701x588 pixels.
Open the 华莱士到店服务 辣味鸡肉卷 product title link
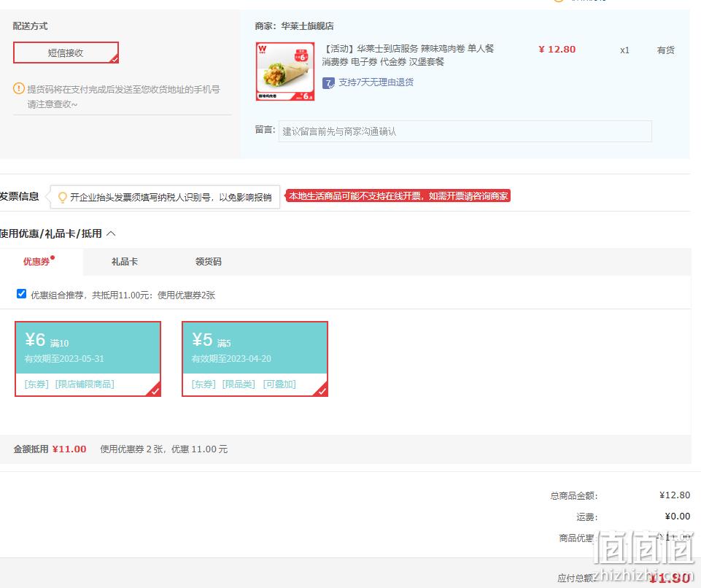pyautogui.click(x=407, y=55)
